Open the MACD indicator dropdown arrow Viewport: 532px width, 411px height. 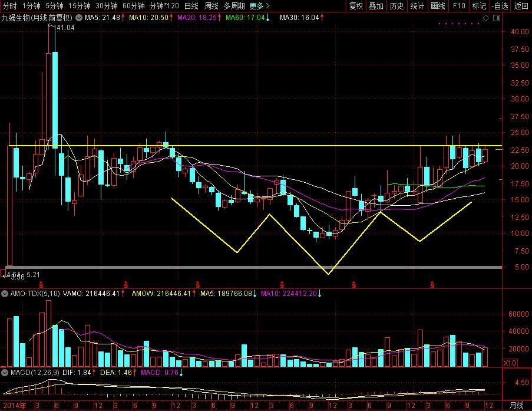tap(5, 373)
